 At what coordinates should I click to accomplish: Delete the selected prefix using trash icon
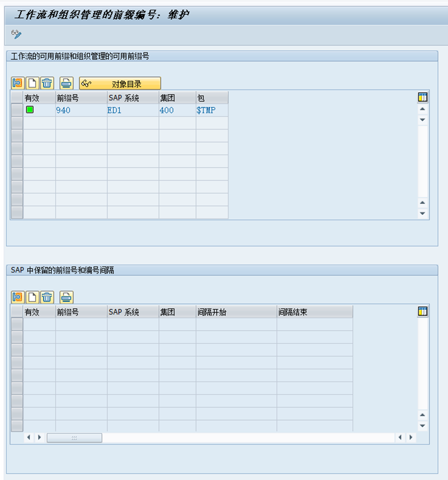pos(46,83)
